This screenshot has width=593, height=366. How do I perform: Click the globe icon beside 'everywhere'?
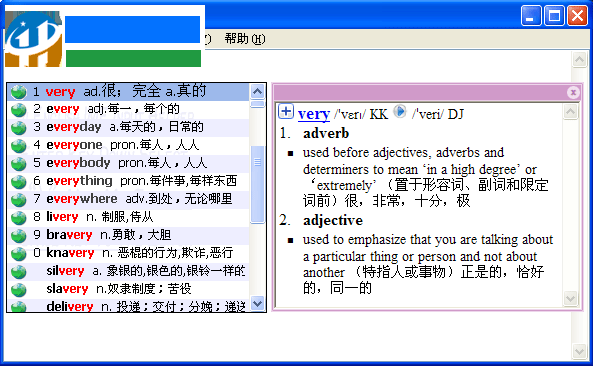tap(18, 200)
